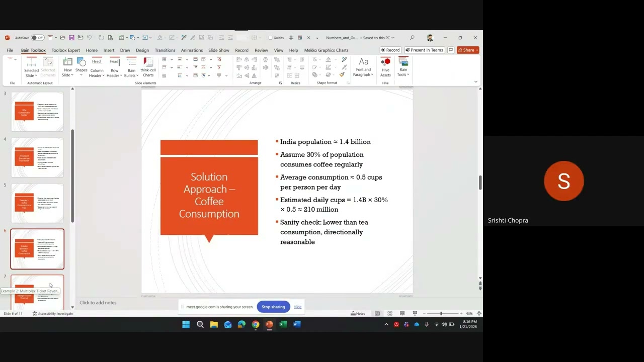Click the format painter brush icon
Viewport: 644px width, 362px height.
pyautogui.click(x=342, y=75)
